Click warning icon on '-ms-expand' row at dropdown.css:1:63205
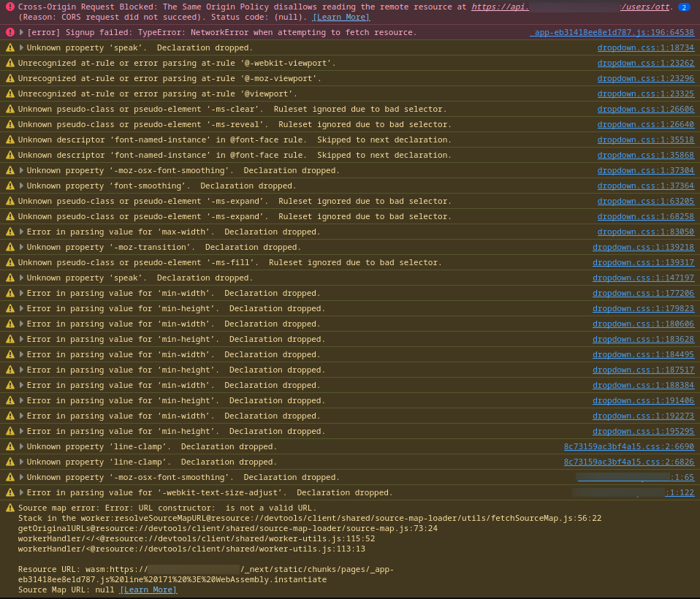This screenshot has height=599, width=700. coord(9,202)
